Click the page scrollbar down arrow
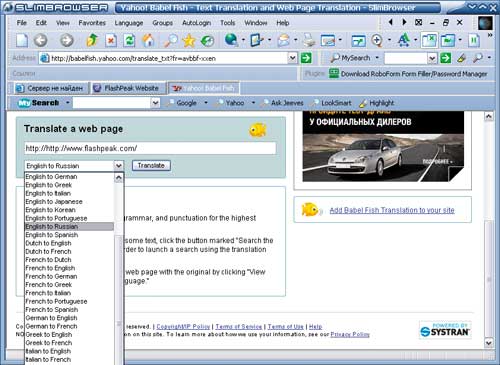Screen dimensions: 500x365 click(489, 343)
